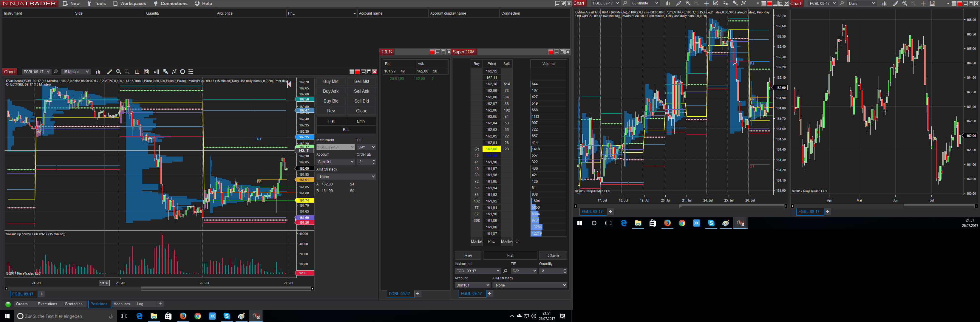Expand the Daily interval dropdown
Screen dimensions: 980x322
point(862,3)
